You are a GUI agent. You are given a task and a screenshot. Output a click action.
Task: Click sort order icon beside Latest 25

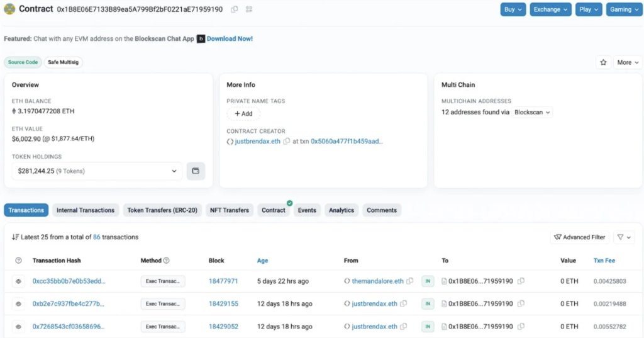pos(15,237)
